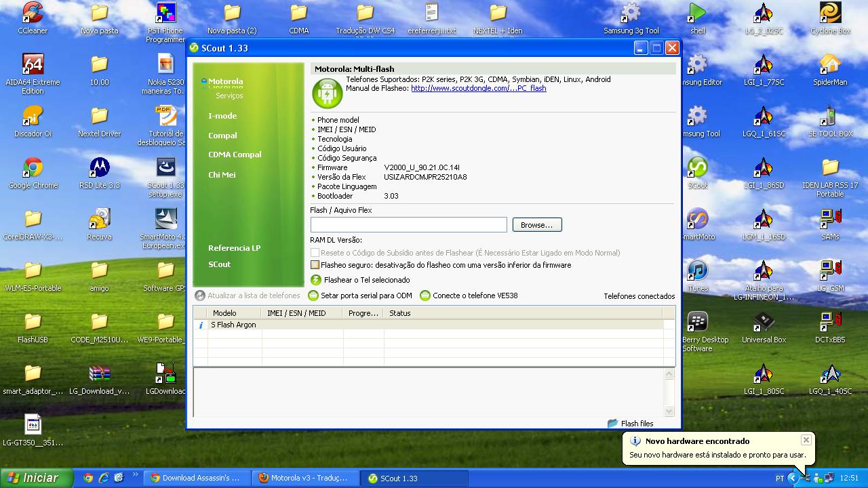The height and width of the screenshot is (488, 868).
Task: Open the CCleaner desktop shortcut
Action: point(33,18)
